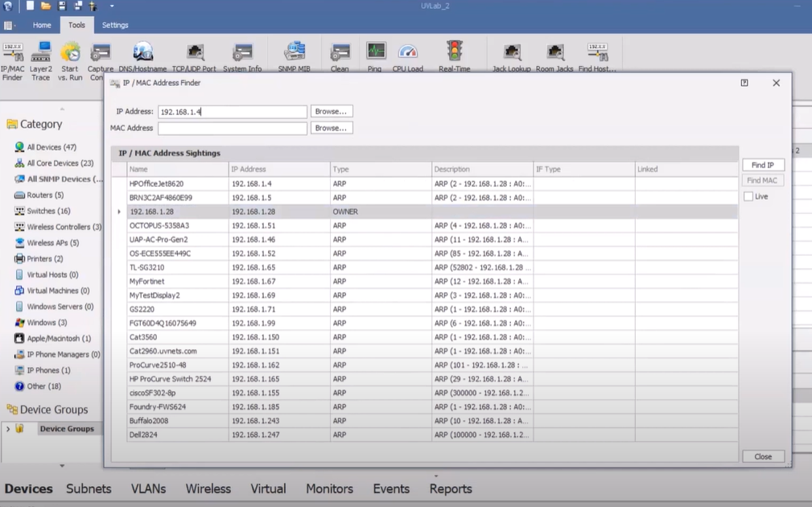Open the SNMP MIB browser

tap(295, 57)
